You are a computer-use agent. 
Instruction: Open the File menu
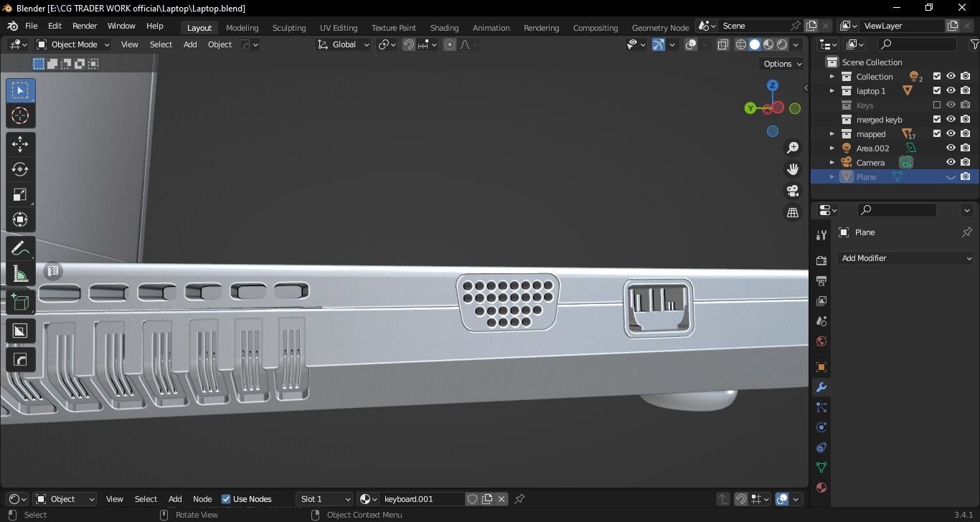click(x=32, y=26)
